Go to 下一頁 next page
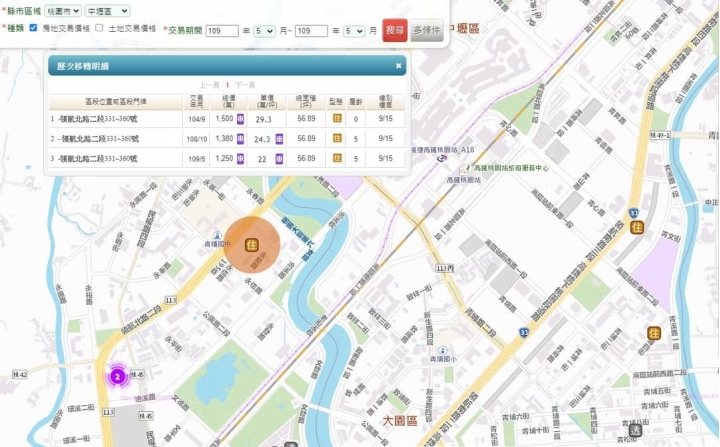The image size is (720, 447). click(x=245, y=85)
